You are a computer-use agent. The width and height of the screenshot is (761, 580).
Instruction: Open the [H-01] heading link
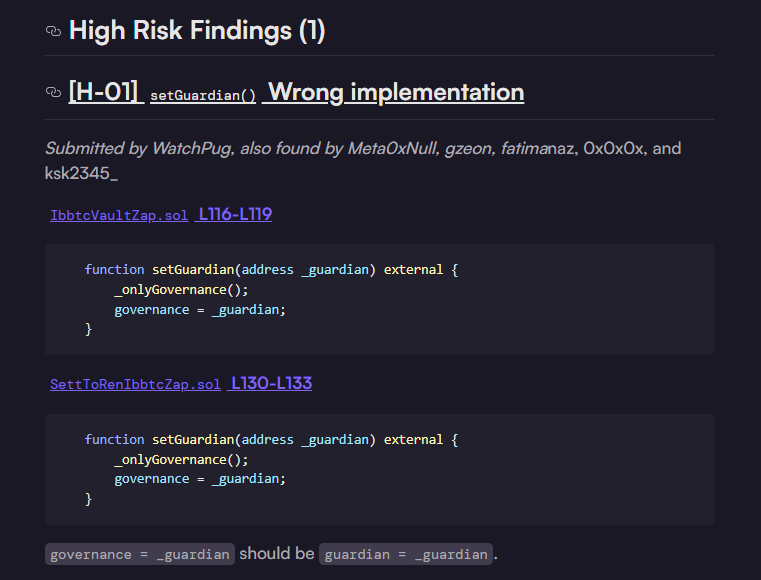(106, 91)
